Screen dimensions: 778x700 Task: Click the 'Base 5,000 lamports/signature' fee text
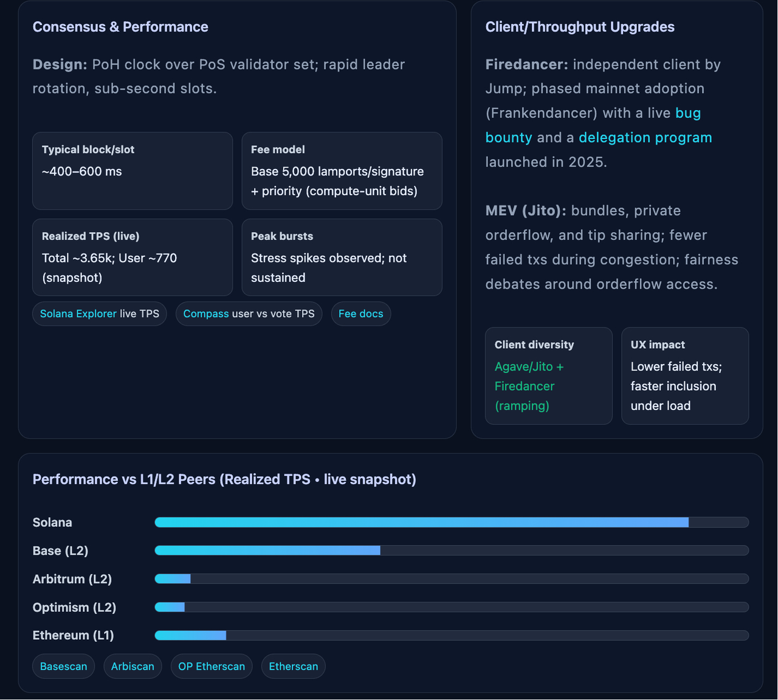(337, 171)
